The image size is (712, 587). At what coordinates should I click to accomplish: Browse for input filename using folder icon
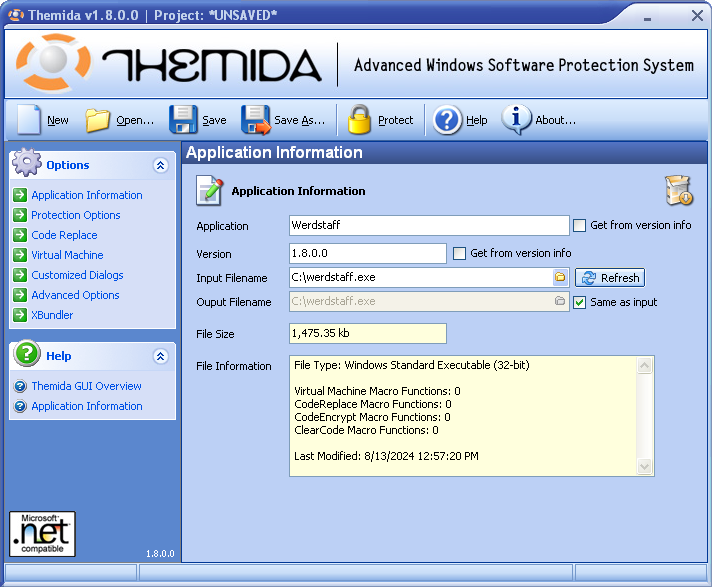click(560, 278)
